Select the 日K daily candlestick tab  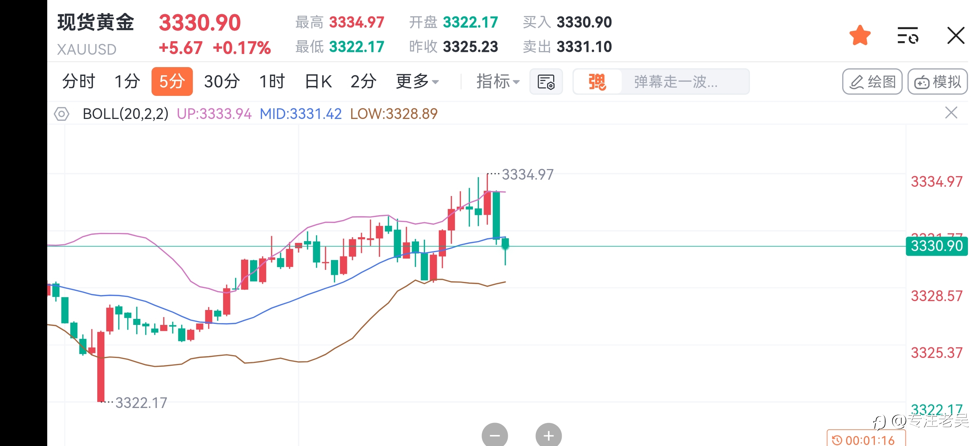point(318,81)
